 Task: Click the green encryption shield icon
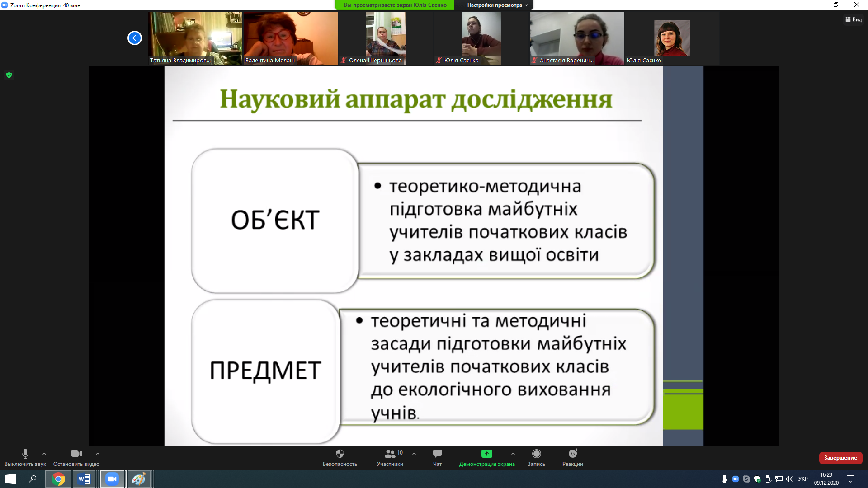coord(9,75)
